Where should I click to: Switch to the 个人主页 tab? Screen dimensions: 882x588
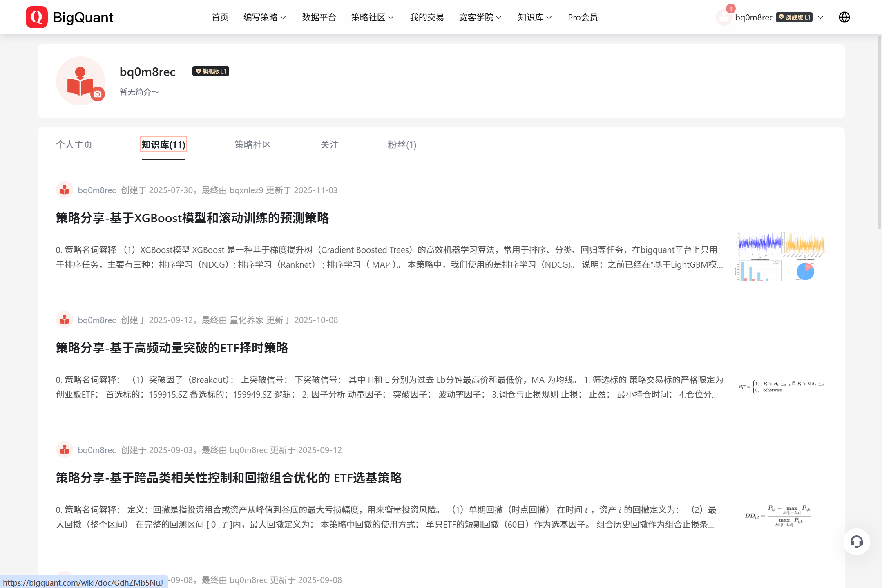tap(74, 144)
